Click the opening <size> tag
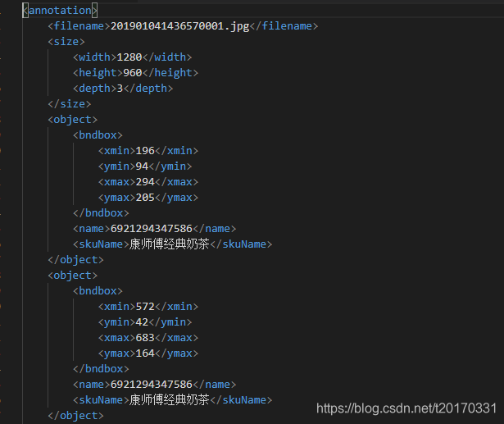 (x=66, y=42)
